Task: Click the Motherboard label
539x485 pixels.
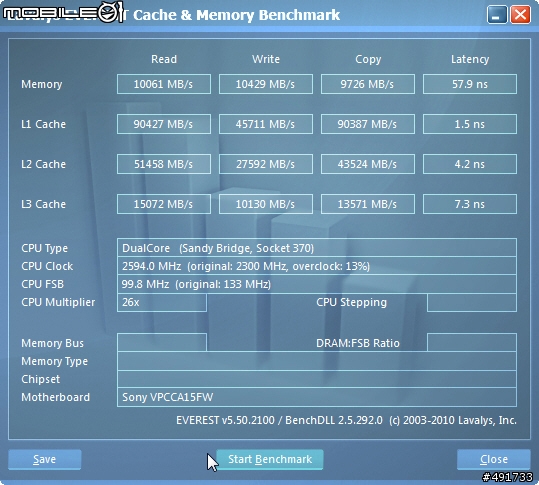Action: tap(55, 397)
